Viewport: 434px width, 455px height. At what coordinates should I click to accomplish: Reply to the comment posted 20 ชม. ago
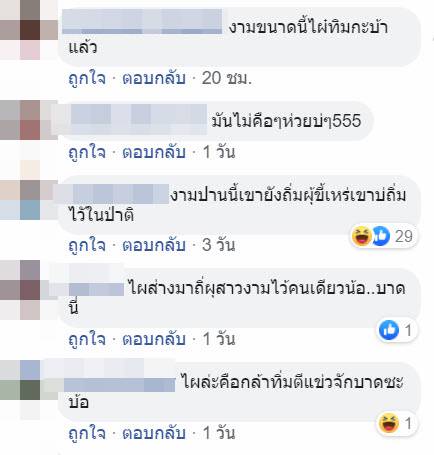click(x=154, y=79)
